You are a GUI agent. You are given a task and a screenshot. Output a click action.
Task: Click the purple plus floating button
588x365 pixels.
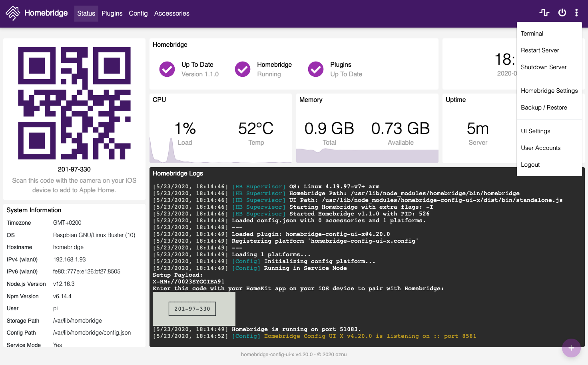click(x=571, y=348)
